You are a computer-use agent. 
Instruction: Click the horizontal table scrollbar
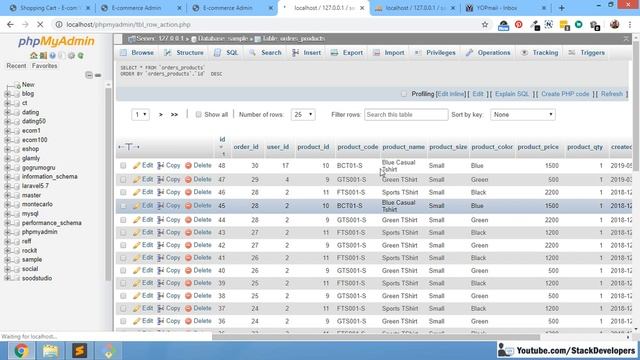(x=376, y=337)
